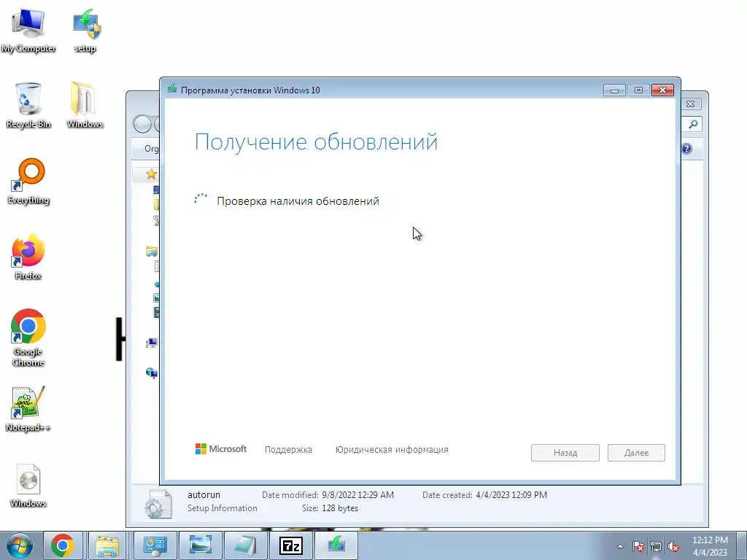Image resolution: width=747 pixels, height=560 pixels.
Task: Switch to Windows Explorer taskbar button
Action: coord(107,545)
